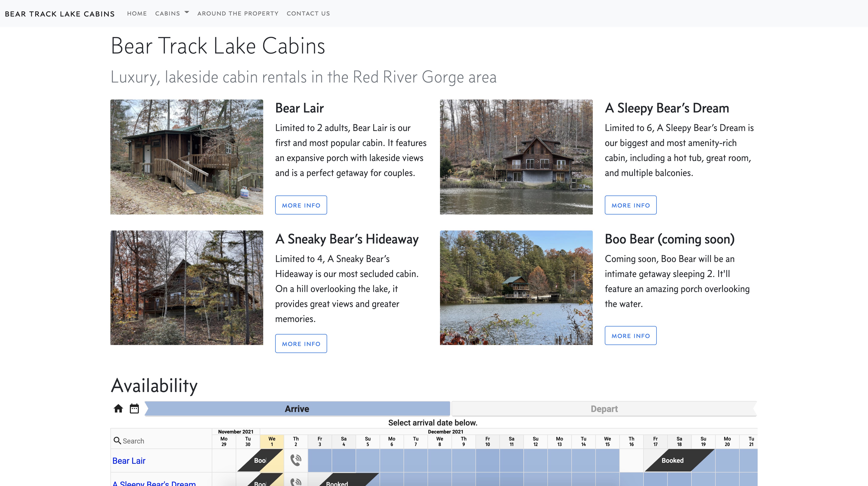Click the Home nav link

[x=137, y=13]
